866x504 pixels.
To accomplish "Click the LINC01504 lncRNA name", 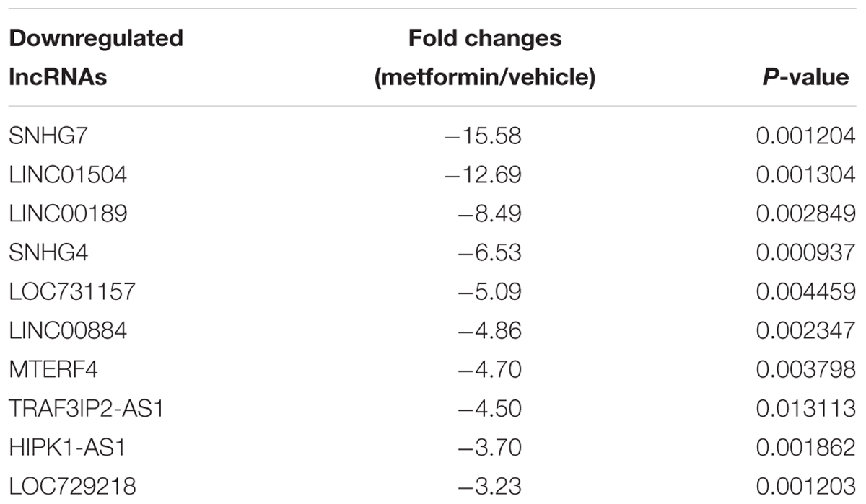I will [64, 174].
